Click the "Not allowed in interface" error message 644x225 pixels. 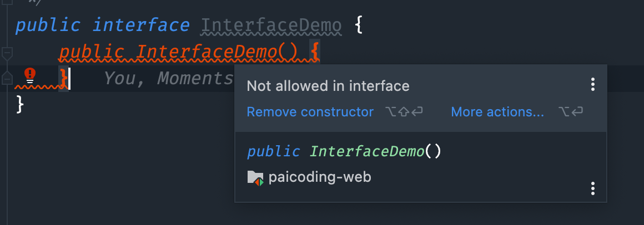click(328, 86)
